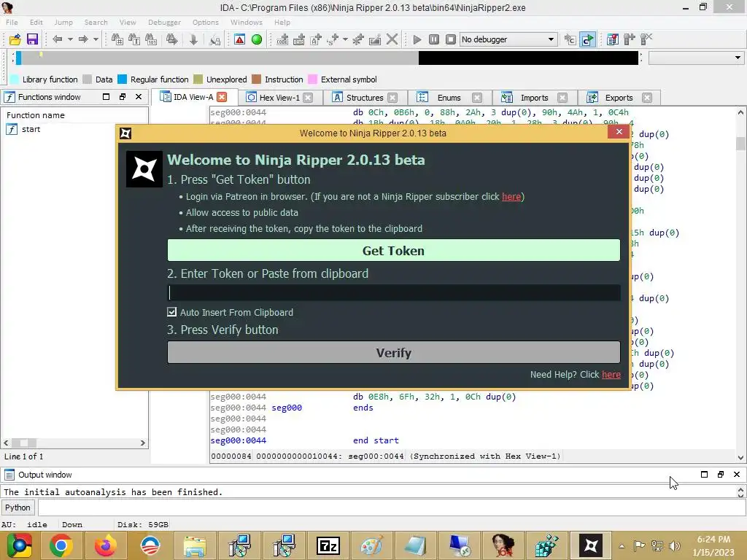Open Chrome from the taskbar
The height and width of the screenshot is (560, 747).
(61, 545)
